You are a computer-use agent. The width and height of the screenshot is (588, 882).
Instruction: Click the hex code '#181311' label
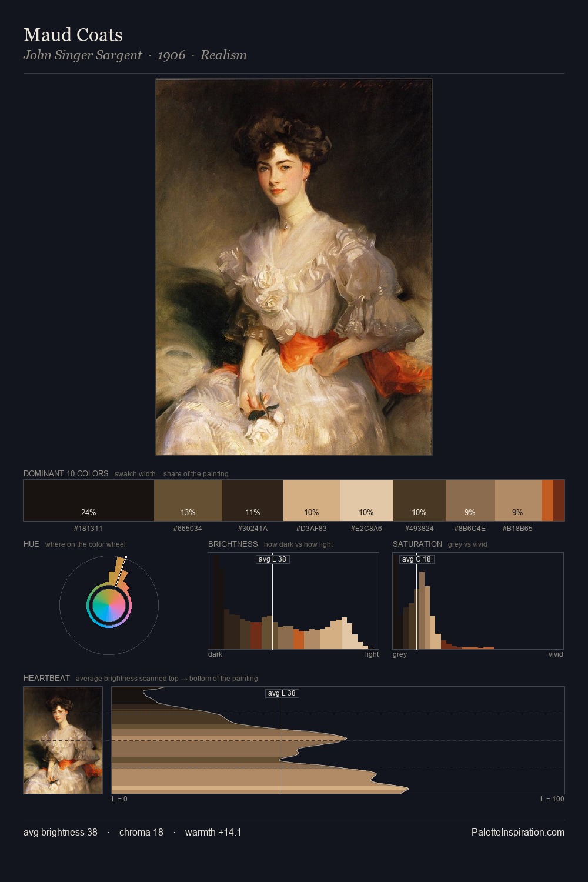(x=88, y=528)
